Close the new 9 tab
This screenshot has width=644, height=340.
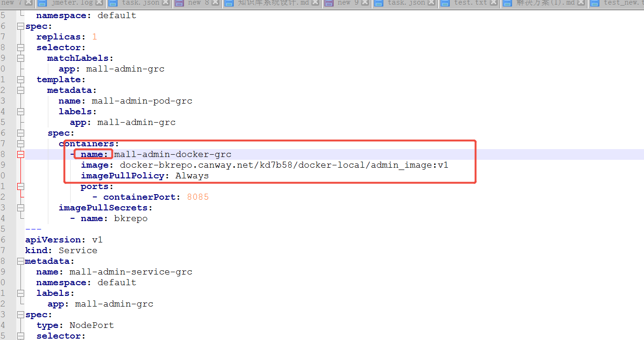366,3
